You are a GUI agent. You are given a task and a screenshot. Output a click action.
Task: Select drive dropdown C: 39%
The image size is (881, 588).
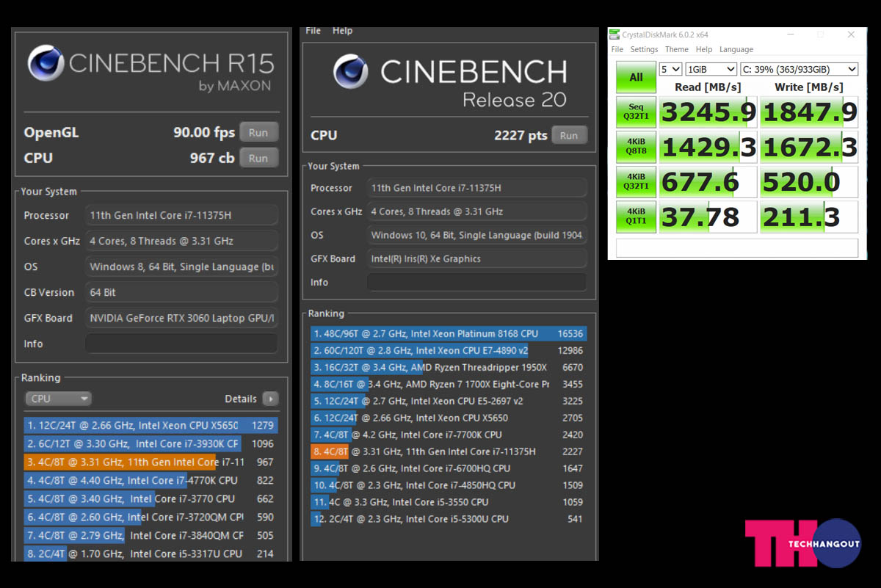(799, 69)
